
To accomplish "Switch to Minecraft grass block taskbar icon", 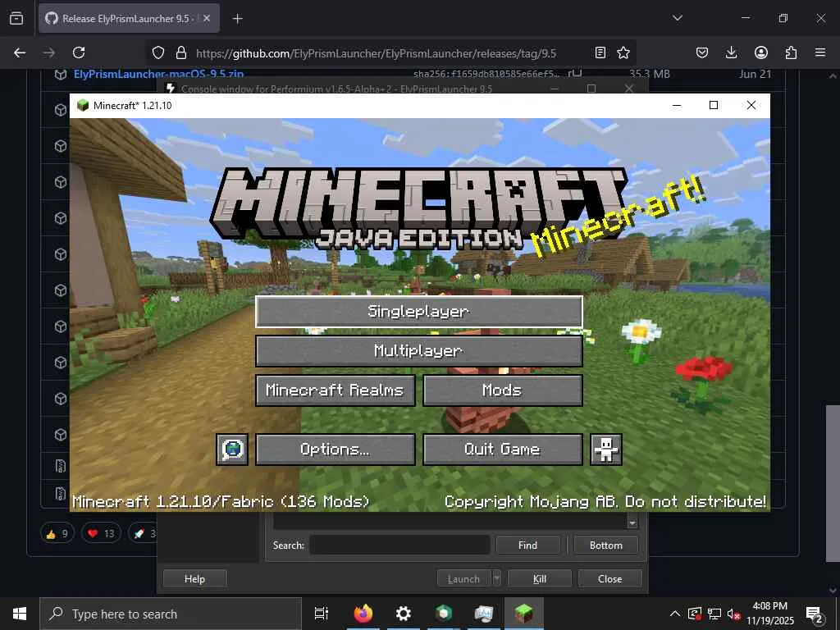I will tap(524, 614).
